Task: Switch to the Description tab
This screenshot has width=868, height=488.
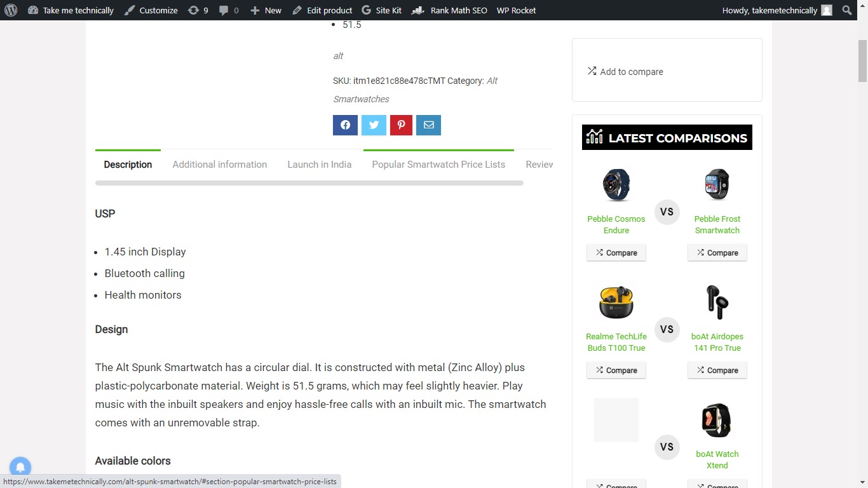Action: pyautogui.click(x=128, y=165)
